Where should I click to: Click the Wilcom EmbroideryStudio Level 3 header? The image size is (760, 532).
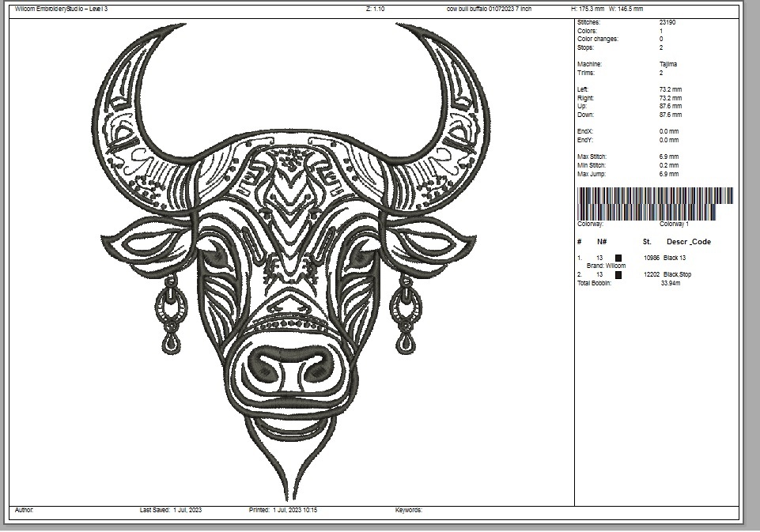pyautogui.click(x=62, y=9)
